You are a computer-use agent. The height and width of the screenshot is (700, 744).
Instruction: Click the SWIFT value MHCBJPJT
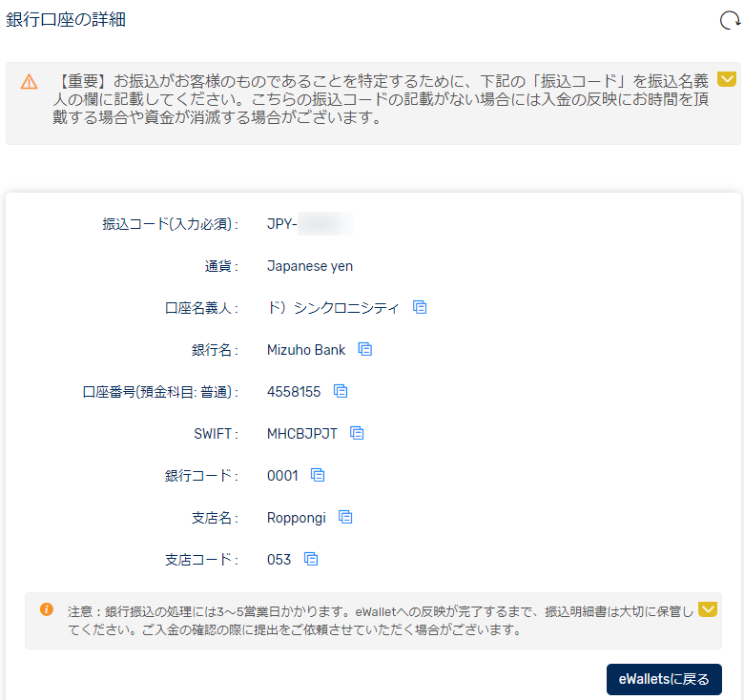pyautogui.click(x=301, y=434)
